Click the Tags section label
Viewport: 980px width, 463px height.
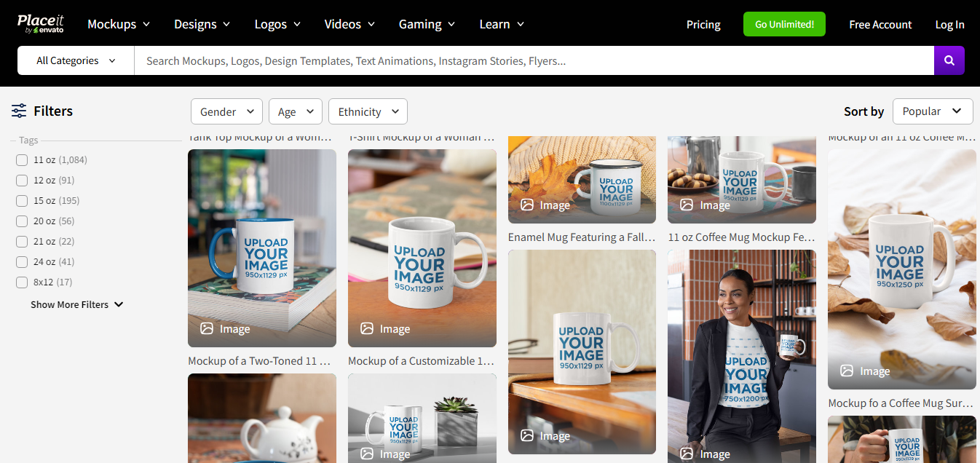[x=28, y=141]
